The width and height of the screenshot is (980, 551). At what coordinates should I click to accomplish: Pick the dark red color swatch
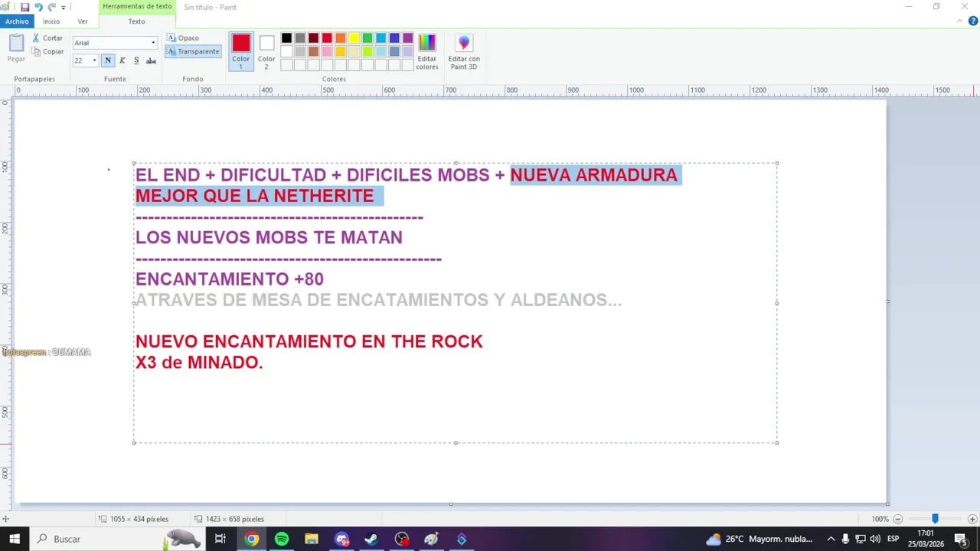[313, 38]
